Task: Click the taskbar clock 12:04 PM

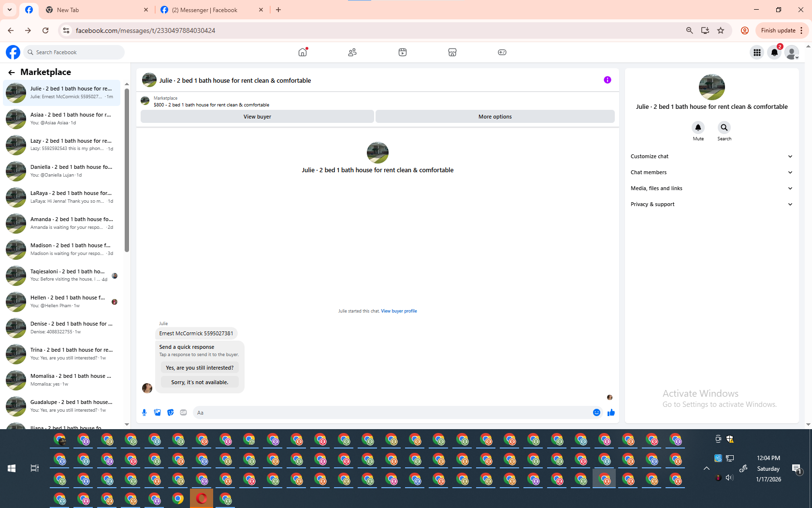Action: click(x=768, y=458)
